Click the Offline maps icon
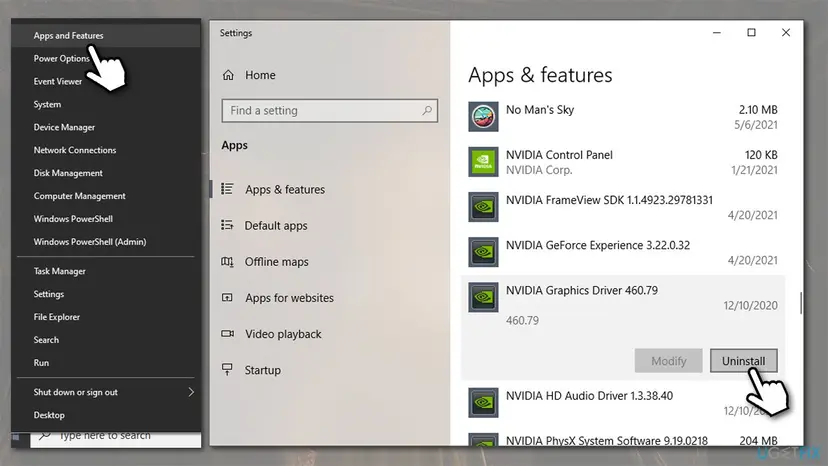The width and height of the screenshot is (828, 466). point(227,262)
